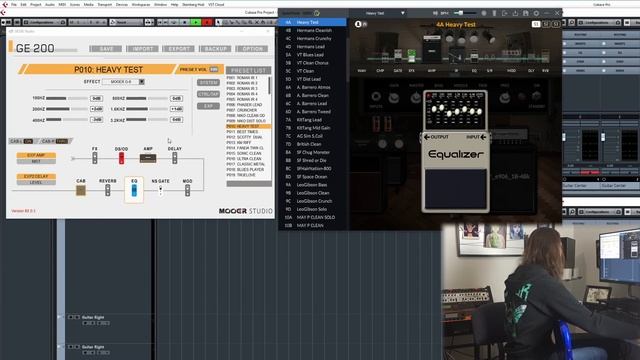Toggle the EXP2 DELAY assignment
The width and height of the screenshot is (640, 360).
pyautogui.click(x=36, y=176)
